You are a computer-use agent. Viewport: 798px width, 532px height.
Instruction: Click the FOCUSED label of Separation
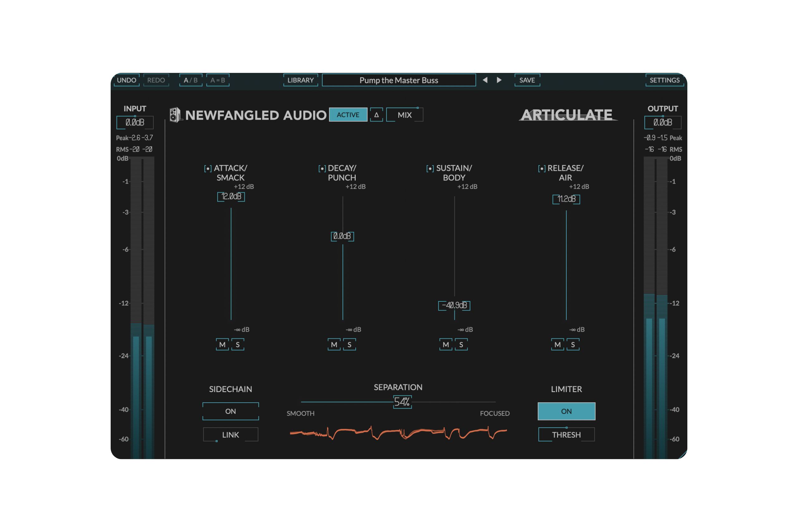[495, 413]
